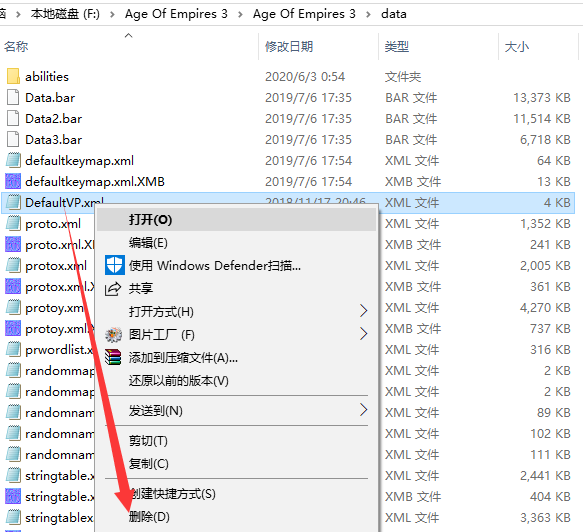Choose 打开(O) from the context menu
The width and height of the screenshot is (583, 532).
coord(237,220)
